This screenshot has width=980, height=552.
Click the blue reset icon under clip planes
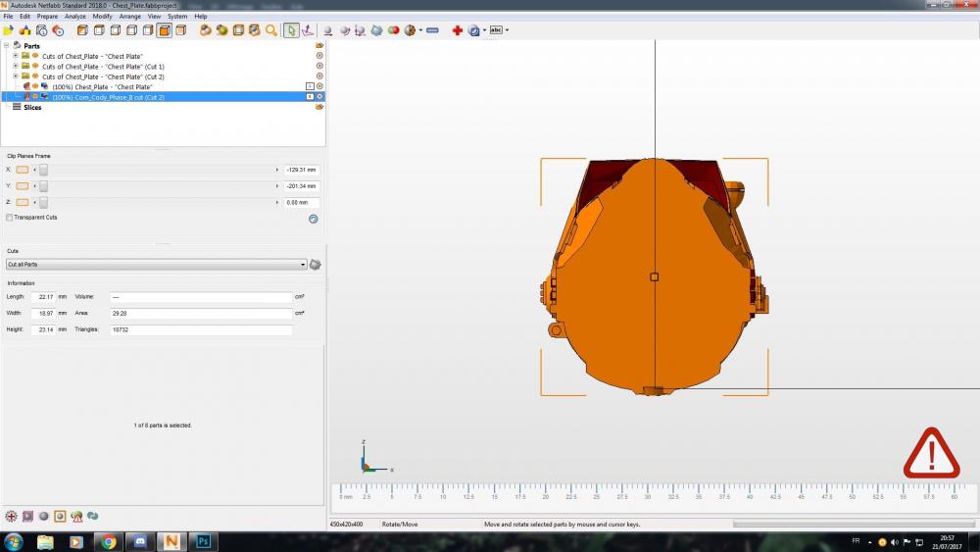tap(313, 219)
